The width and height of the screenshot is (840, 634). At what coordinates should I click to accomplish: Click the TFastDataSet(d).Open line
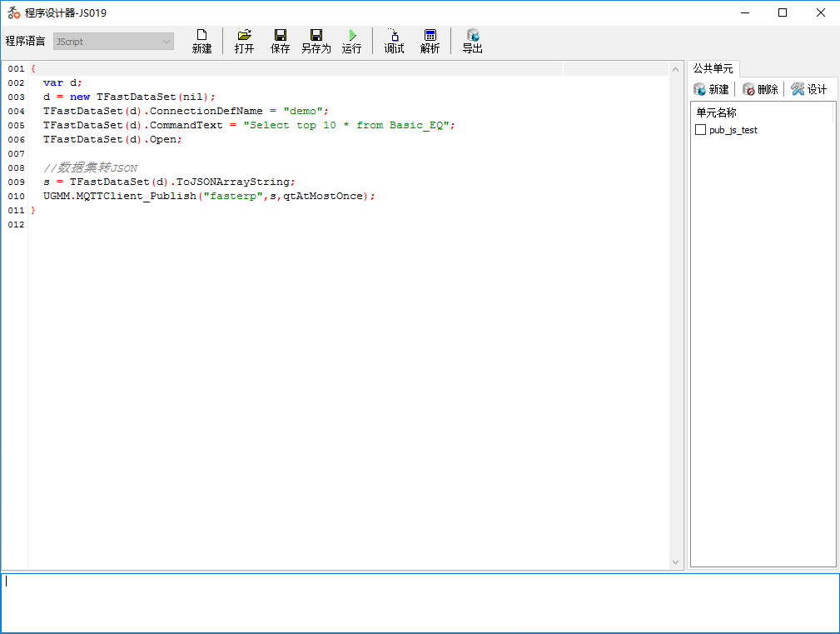tap(112, 139)
